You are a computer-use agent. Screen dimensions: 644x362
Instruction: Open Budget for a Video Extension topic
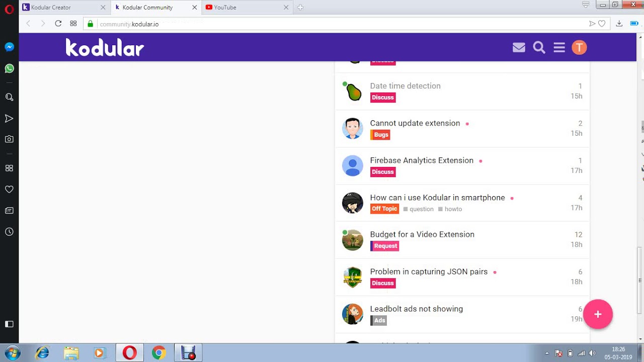click(x=422, y=234)
